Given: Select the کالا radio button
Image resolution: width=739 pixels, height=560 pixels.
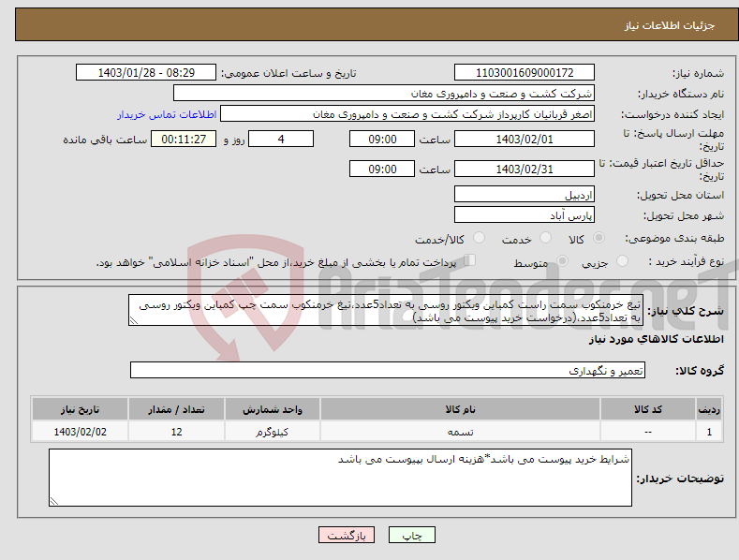Looking at the screenshot, I should 599,238.
